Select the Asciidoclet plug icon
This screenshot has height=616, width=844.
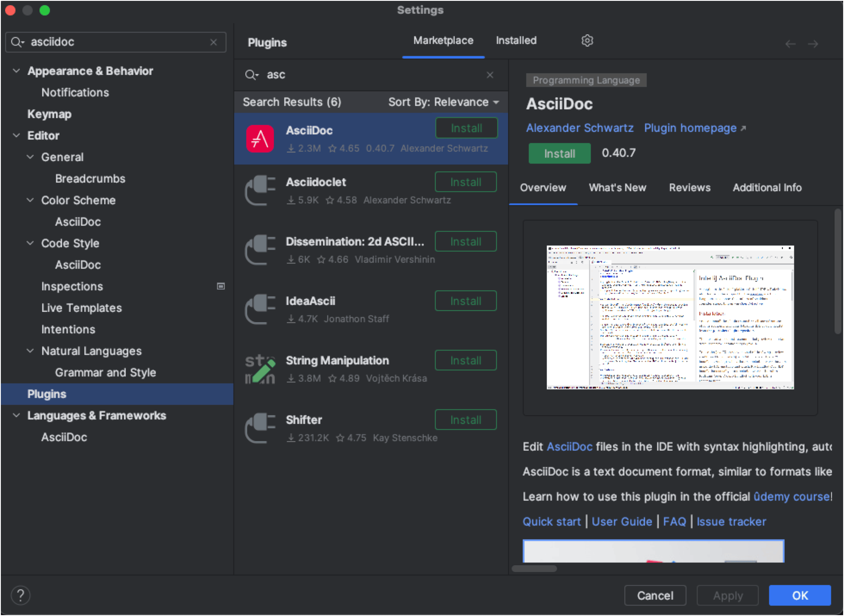tap(259, 191)
